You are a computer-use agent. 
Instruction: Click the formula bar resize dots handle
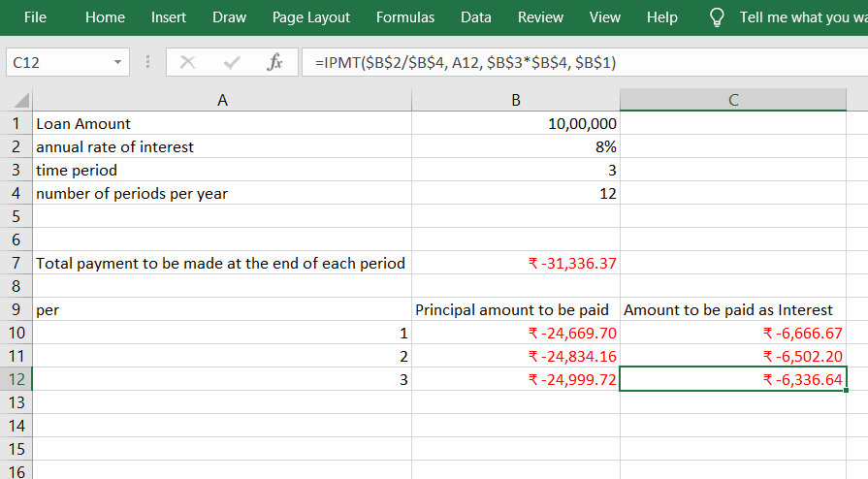(147, 63)
